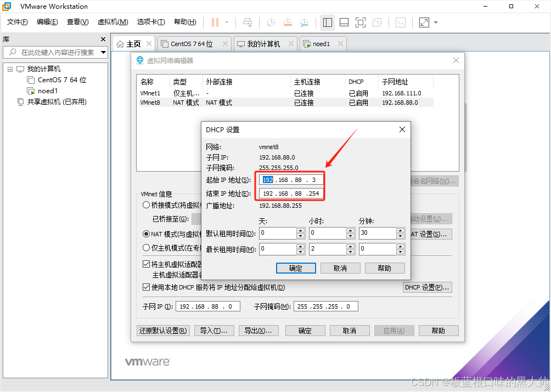The height and width of the screenshot is (392, 551).
Task: Take a snapshot using the toolbar icon
Action: point(271,22)
